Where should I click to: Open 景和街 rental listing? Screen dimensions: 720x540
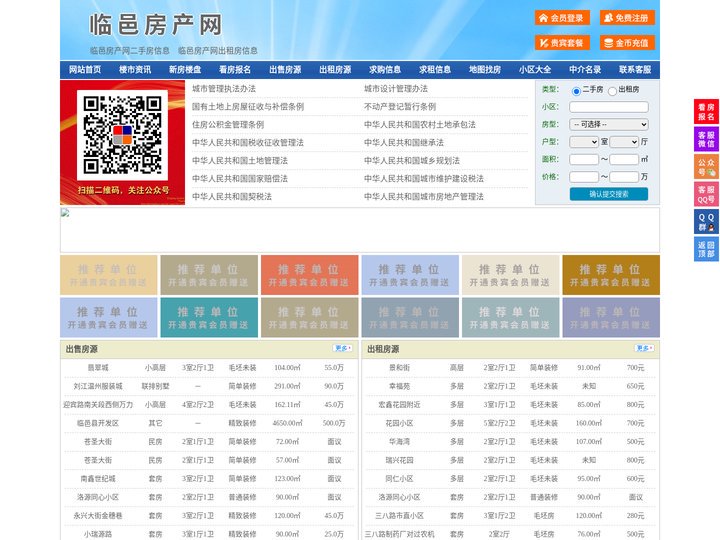point(399,368)
